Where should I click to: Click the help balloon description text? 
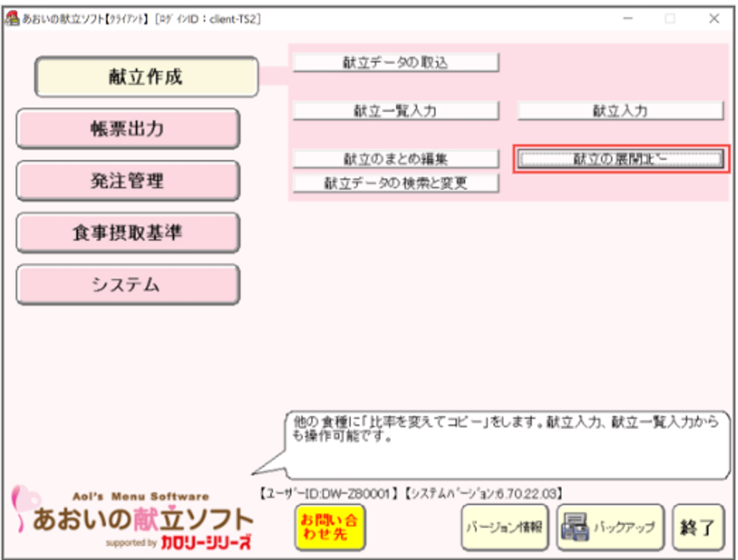pos(506,429)
